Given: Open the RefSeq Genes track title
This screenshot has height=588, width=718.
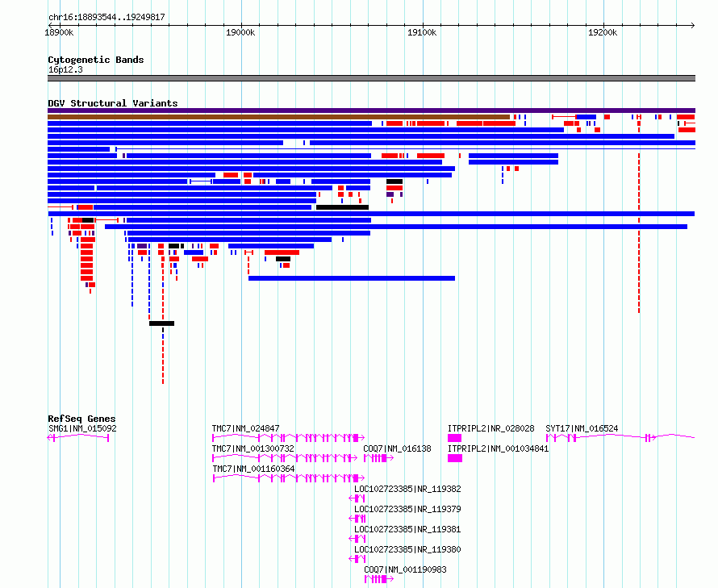Looking at the screenshot, I should 81,419.
